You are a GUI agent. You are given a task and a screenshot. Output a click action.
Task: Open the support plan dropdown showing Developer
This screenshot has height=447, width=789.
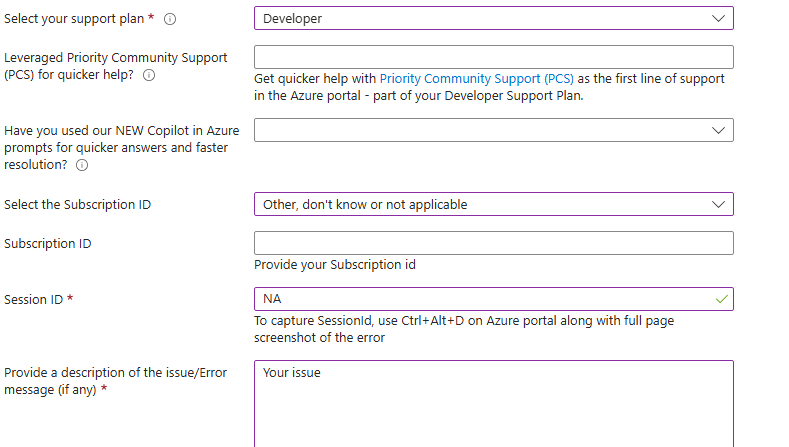point(494,18)
